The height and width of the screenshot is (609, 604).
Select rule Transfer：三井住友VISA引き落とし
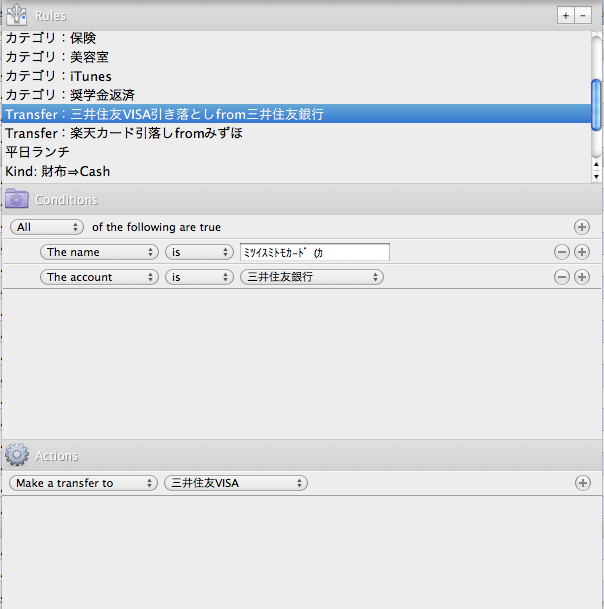296,114
